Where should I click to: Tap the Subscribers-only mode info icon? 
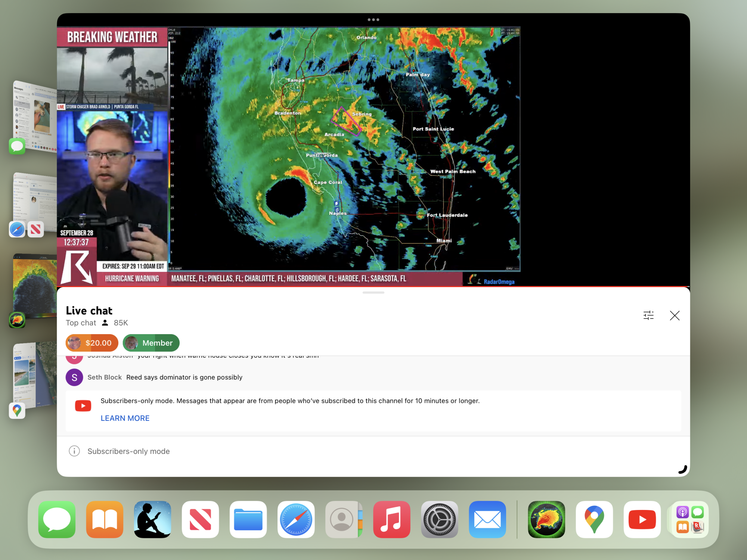74,451
